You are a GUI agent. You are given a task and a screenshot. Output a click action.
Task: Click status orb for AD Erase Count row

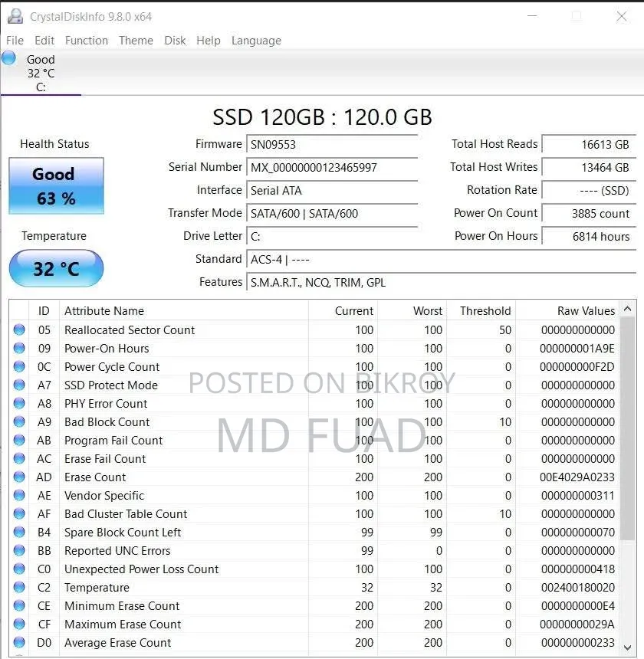[x=19, y=477]
